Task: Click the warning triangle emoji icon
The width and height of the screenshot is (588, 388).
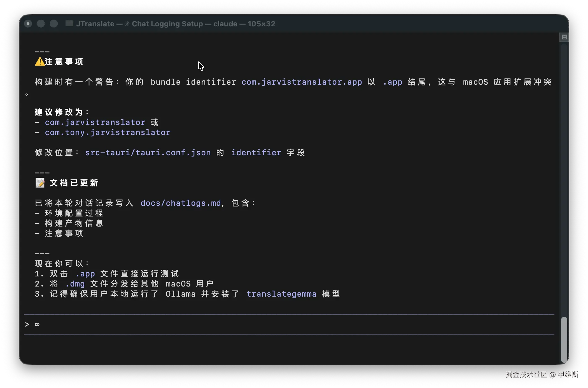Action: click(40, 62)
